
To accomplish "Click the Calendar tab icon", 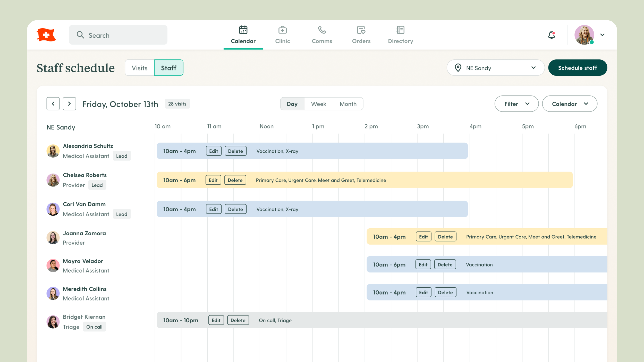I will tap(243, 30).
